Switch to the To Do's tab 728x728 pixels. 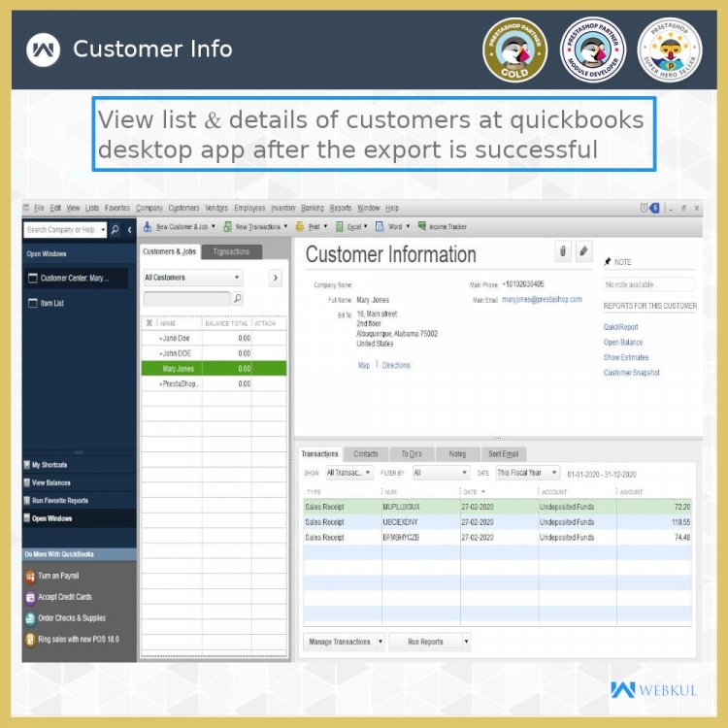pos(412,454)
